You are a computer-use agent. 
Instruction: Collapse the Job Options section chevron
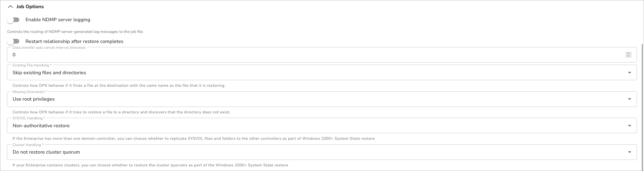[10, 7]
